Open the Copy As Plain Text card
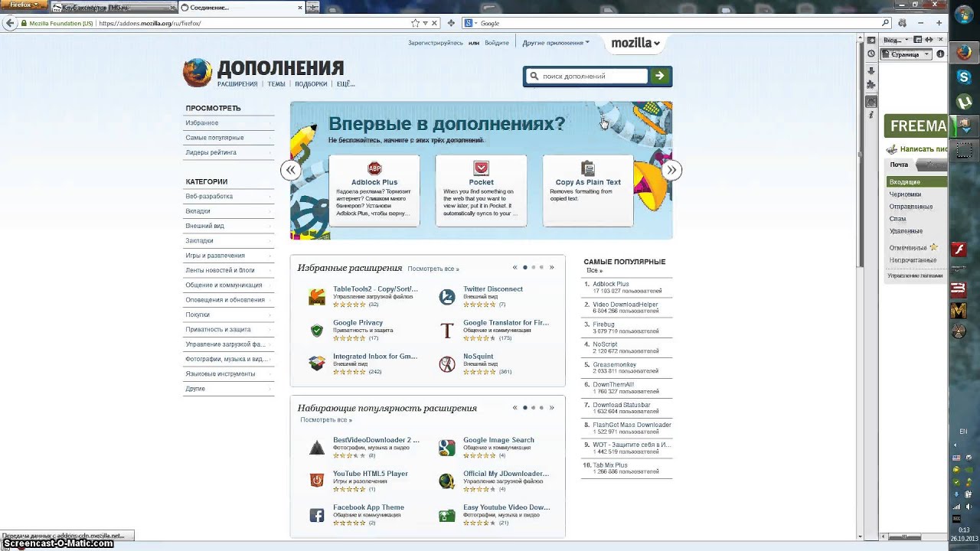Viewport: 980px width, 551px height. pos(588,191)
